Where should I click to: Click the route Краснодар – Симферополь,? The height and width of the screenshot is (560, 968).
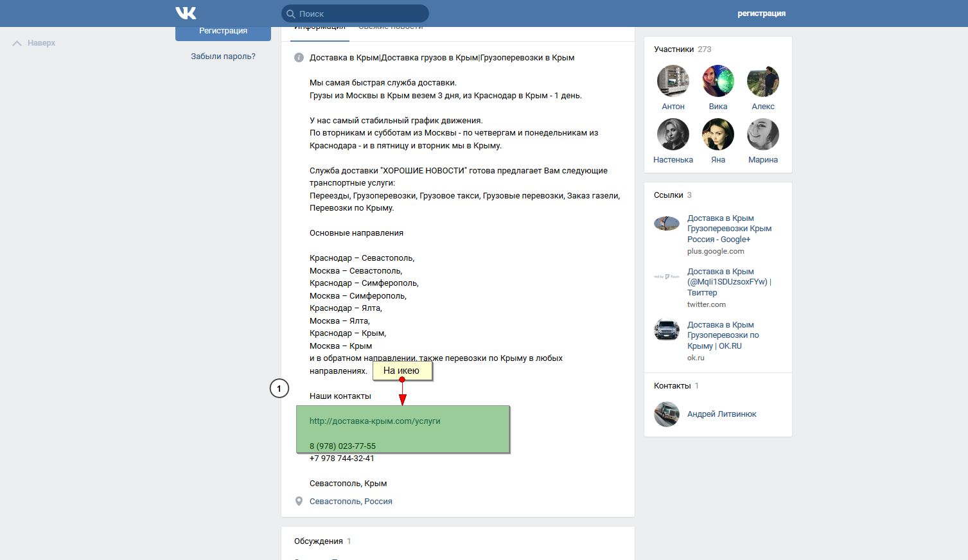364,283
